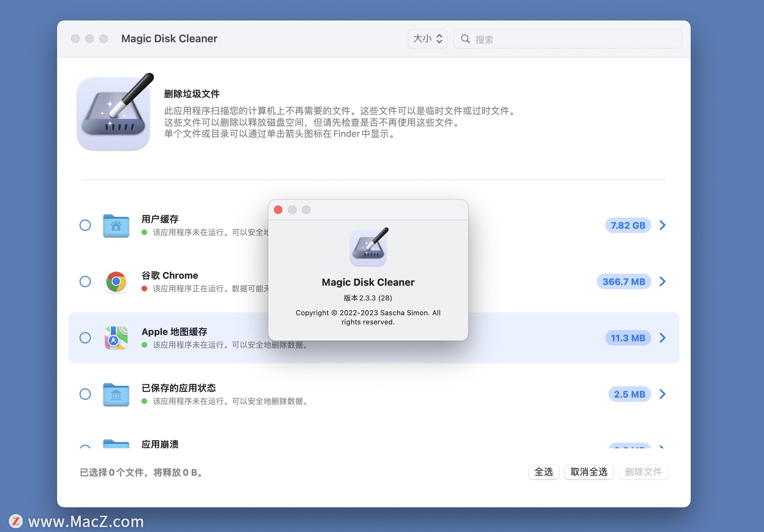The height and width of the screenshot is (532, 764).
Task: Click the 已保存的应用状态 folder icon
Action: point(116,394)
